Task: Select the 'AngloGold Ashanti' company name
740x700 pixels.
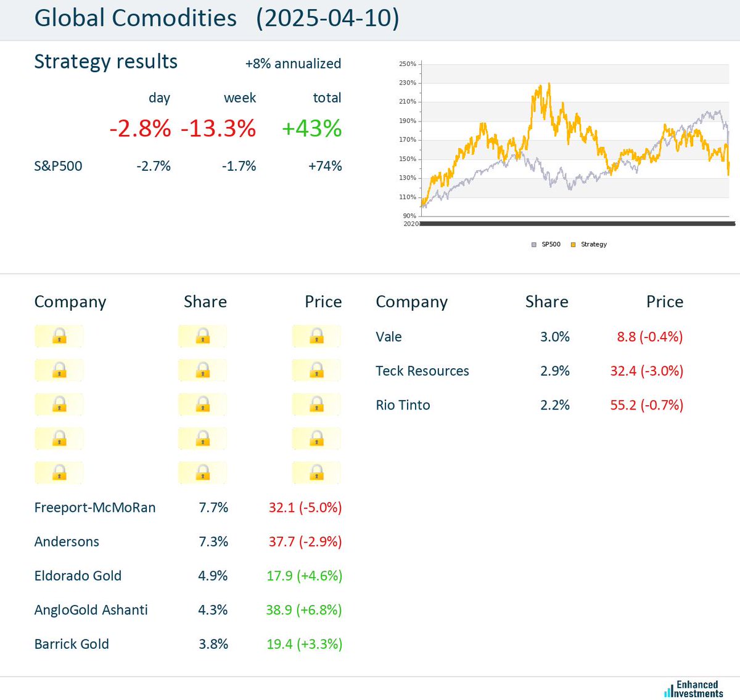Action: coord(91,610)
